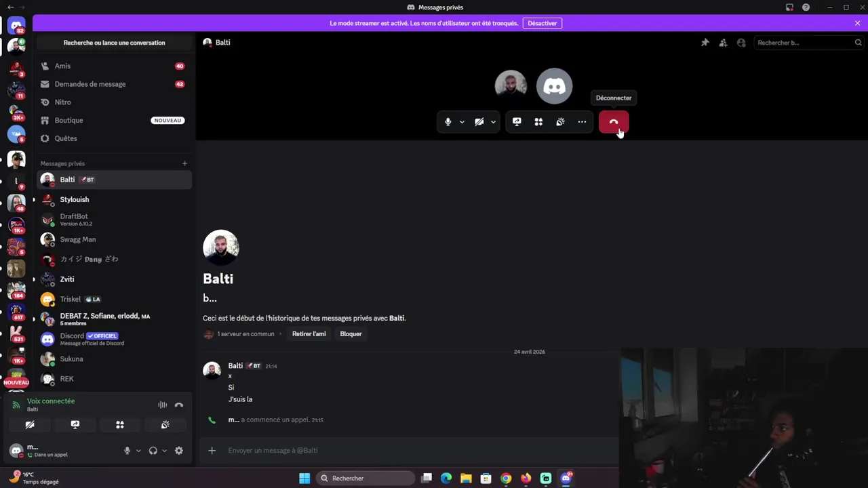Share your screen from the call controls
This screenshot has height=488, width=868.
click(517, 122)
